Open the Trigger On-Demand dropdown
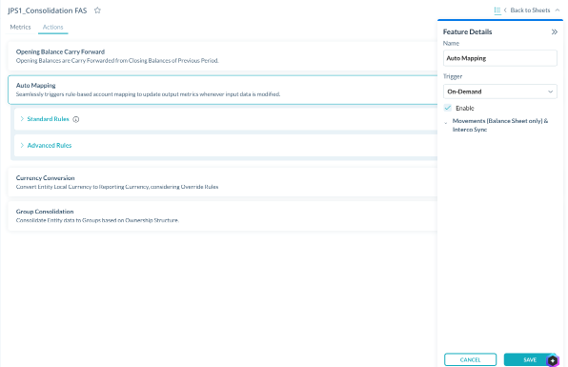Screen dimensions: 568x367 [x=500, y=92]
